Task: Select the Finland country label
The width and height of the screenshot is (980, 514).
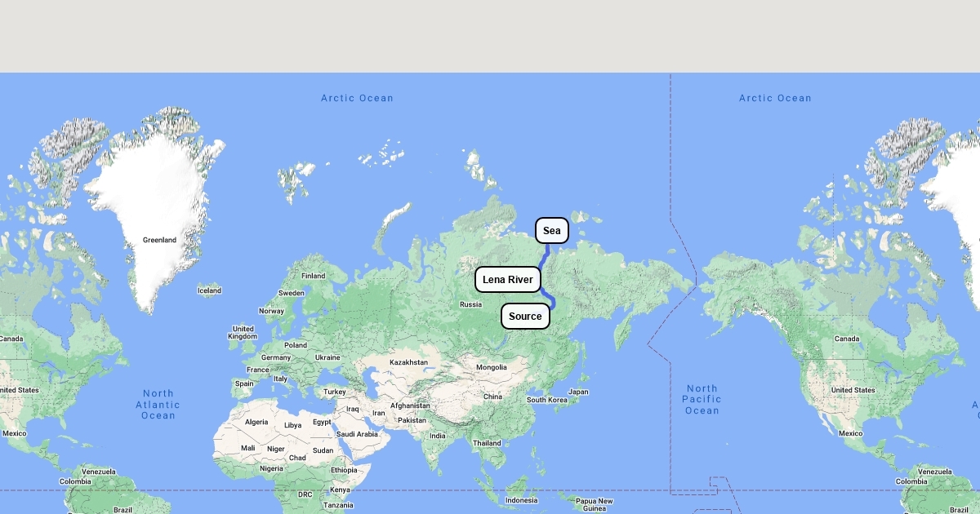Action: pyautogui.click(x=313, y=276)
